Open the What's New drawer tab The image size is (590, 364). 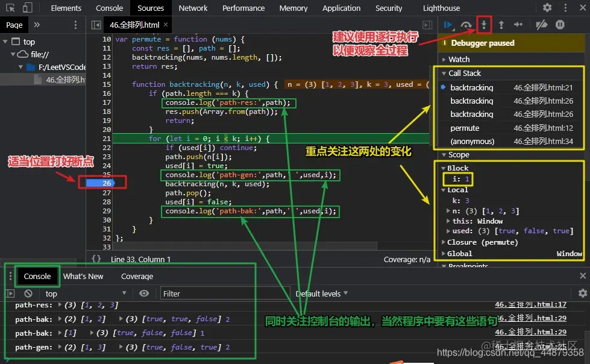[x=83, y=276]
